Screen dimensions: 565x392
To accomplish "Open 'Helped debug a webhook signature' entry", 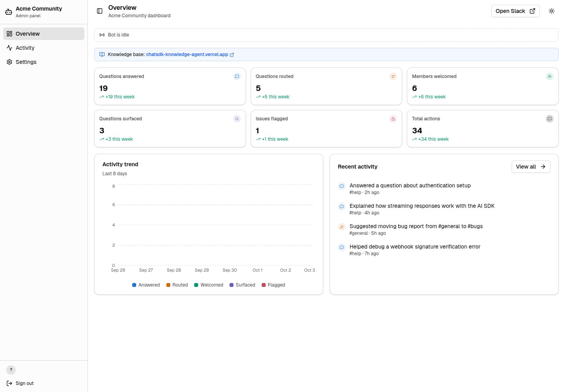I will tap(415, 247).
